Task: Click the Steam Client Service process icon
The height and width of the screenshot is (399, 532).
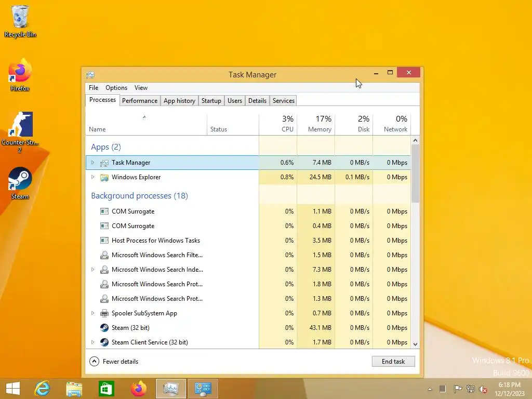Action: 104,342
